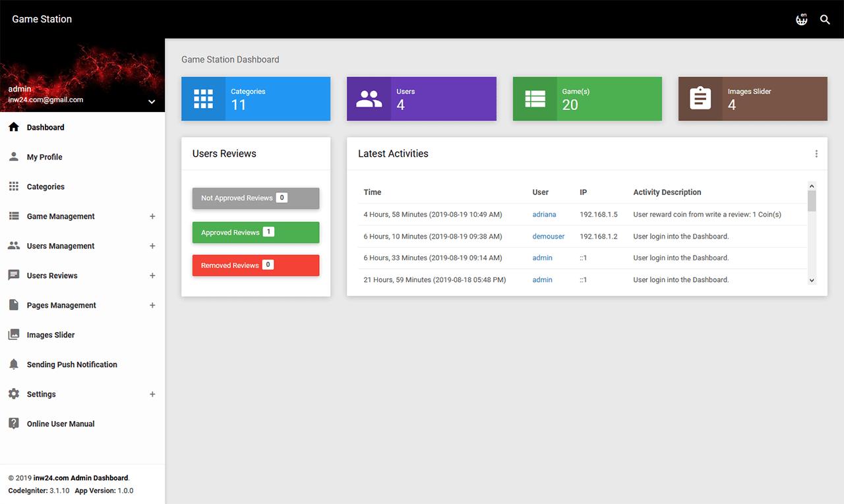Click the Dashboard home icon

(14, 127)
